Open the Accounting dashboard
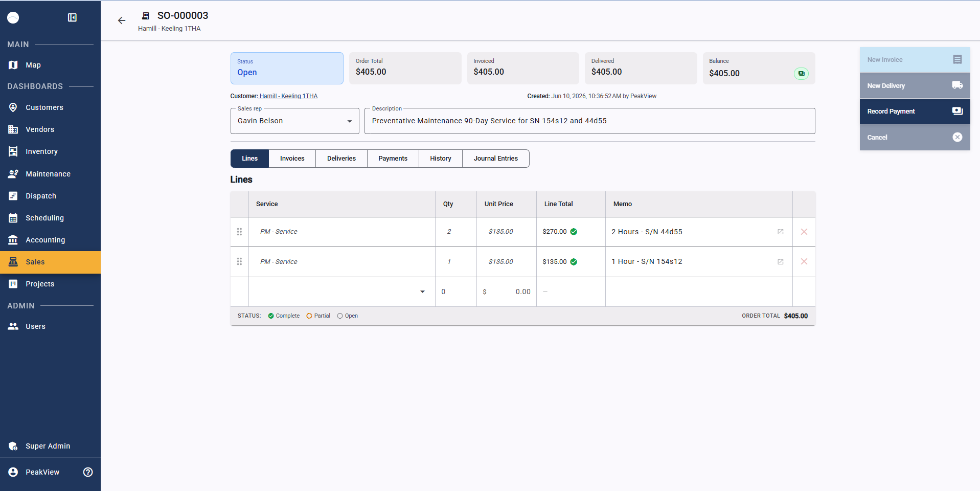 click(x=50, y=240)
